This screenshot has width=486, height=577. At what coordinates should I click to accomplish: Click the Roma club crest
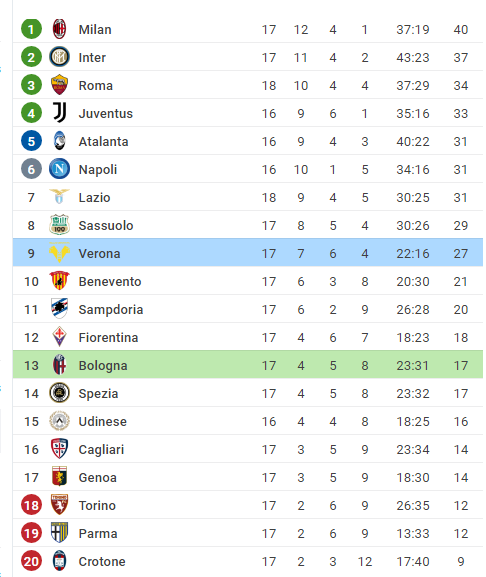coord(59,85)
